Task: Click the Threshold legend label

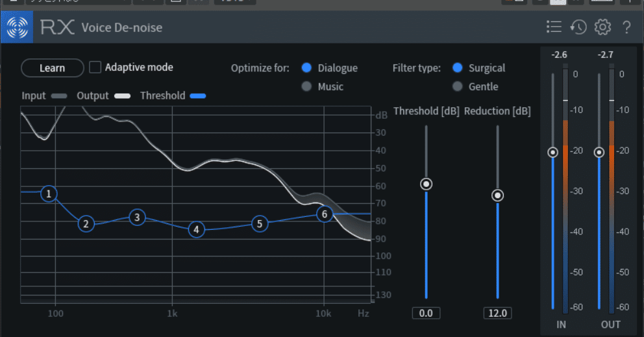Action: click(163, 95)
